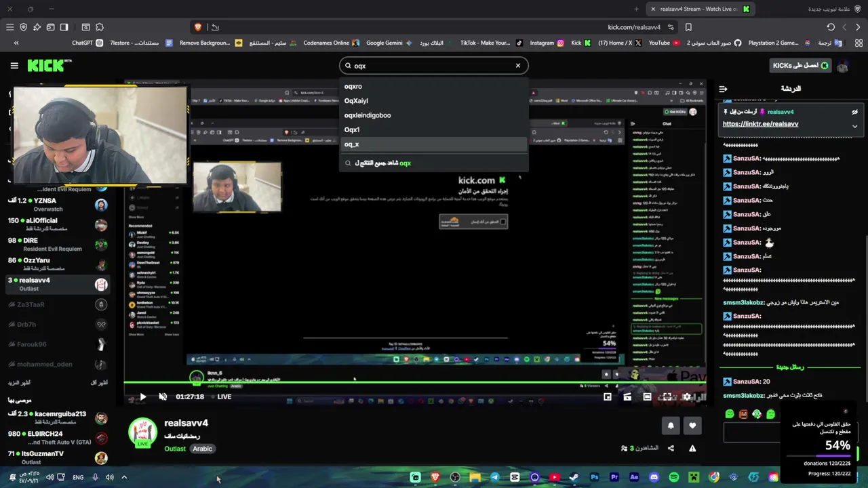Open aLiOfficial channel in sidebar

pos(57,224)
